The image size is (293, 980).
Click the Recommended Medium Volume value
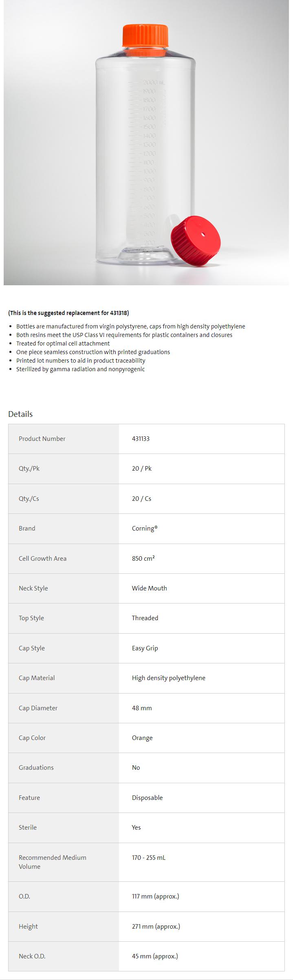point(148,857)
